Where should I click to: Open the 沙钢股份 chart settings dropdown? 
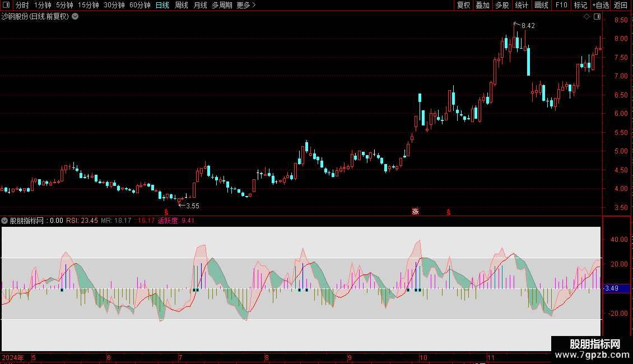coord(75,17)
